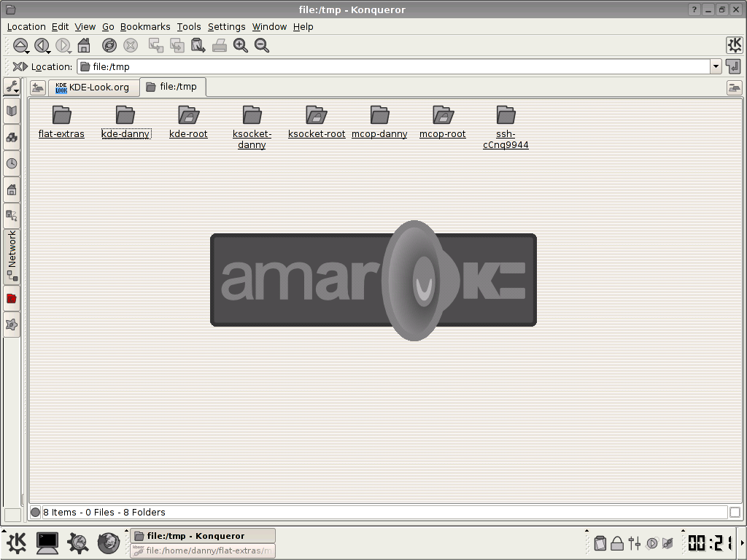The height and width of the screenshot is (560, 747).
Task: Open the Settings menu
Action: pos(226,27)
